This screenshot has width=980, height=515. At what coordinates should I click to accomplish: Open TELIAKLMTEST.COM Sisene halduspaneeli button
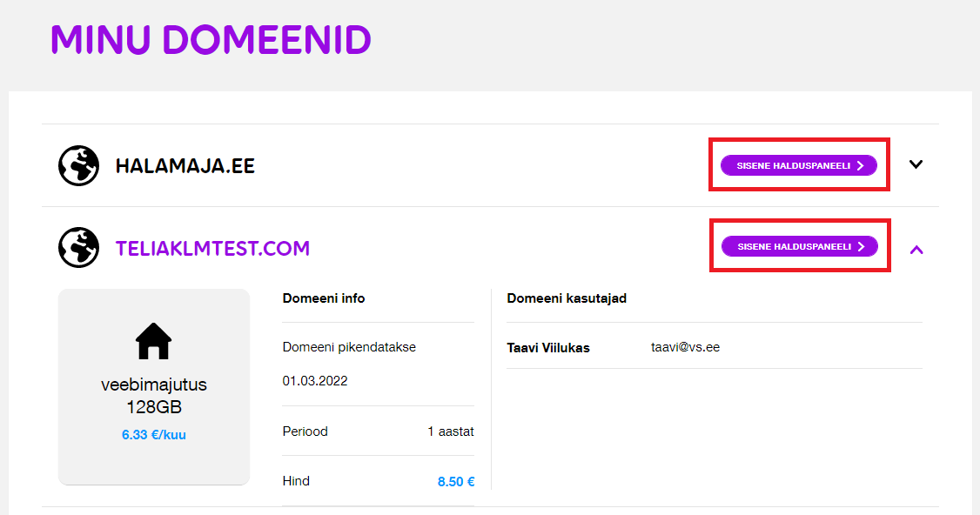[x=799, y=246]
